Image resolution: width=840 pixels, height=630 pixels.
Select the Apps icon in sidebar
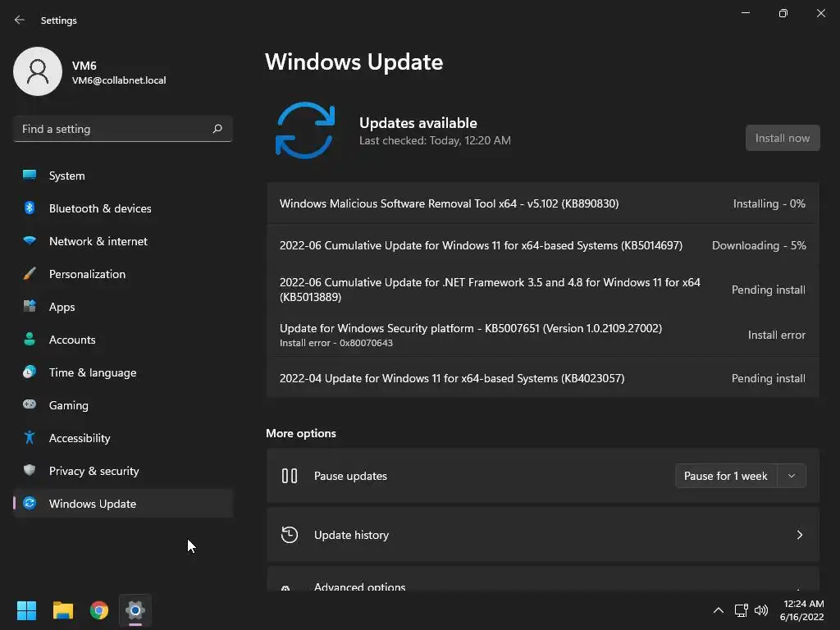[30, 307]
